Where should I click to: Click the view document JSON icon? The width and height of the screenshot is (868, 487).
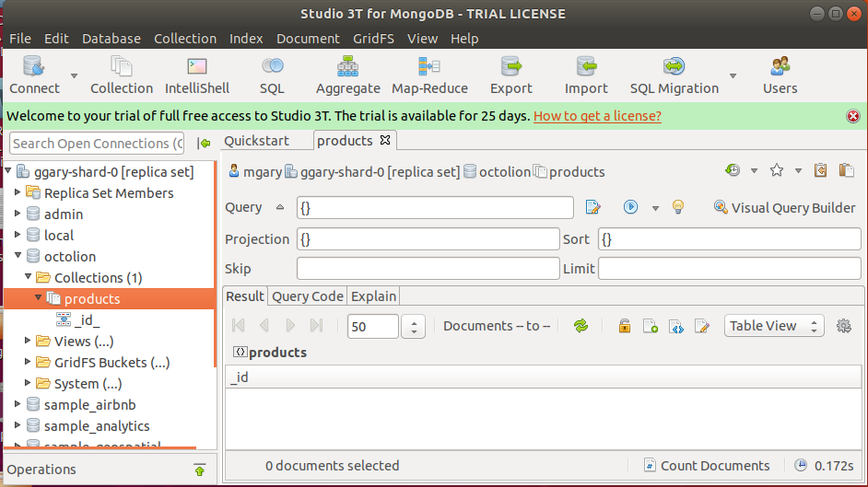tap(676, 326)
